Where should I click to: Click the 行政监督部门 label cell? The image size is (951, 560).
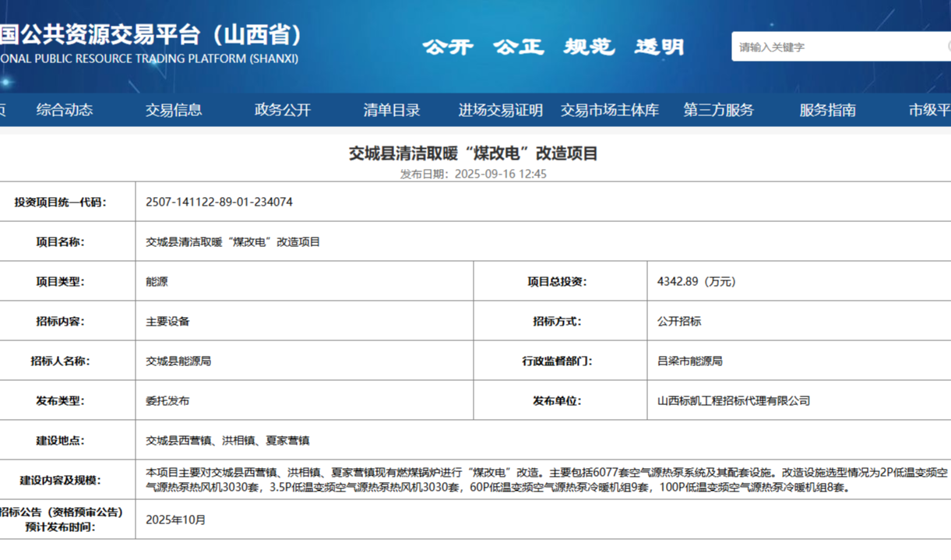560,361
